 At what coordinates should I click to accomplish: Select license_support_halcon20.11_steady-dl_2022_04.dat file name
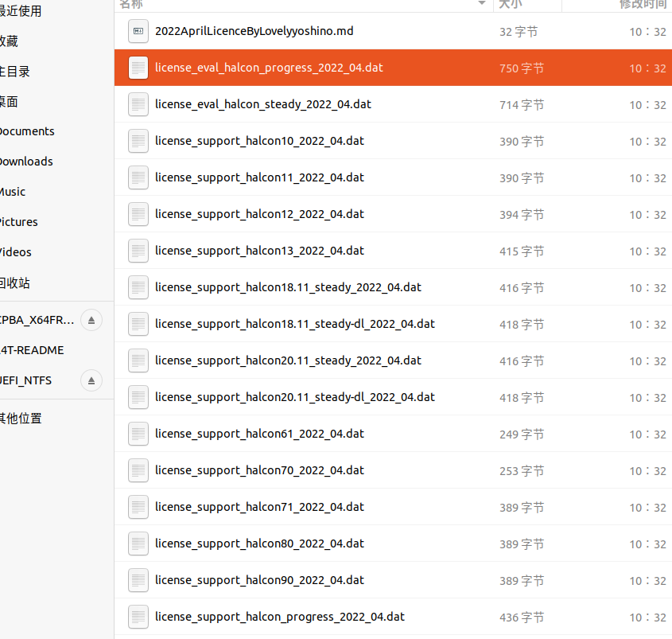(295, 397)
